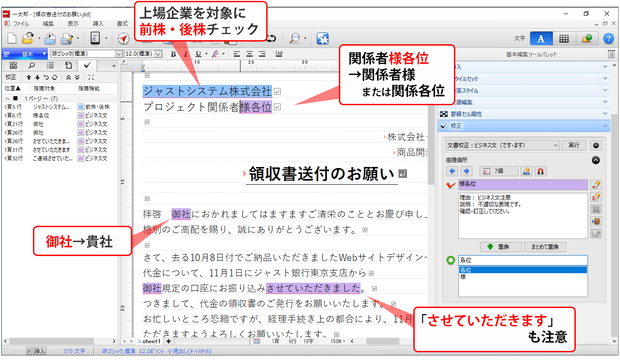Select the checkmark proofreading tab in sidebar
This screenshot has width=620, height=364.
coord(87,65)
